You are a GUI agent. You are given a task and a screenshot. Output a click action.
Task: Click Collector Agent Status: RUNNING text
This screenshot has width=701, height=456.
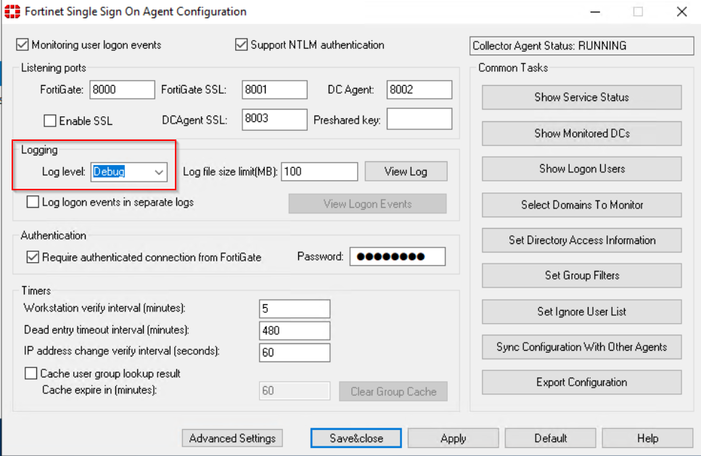(549, 46)
